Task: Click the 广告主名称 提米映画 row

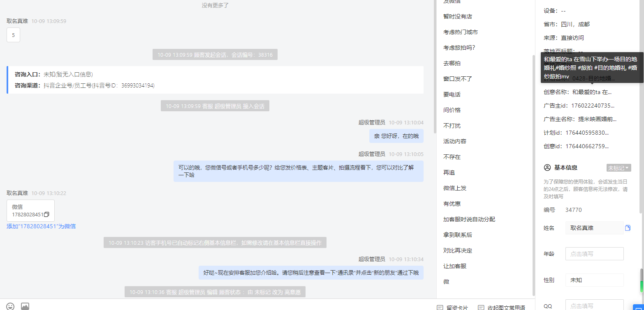Action: [580, 119]
